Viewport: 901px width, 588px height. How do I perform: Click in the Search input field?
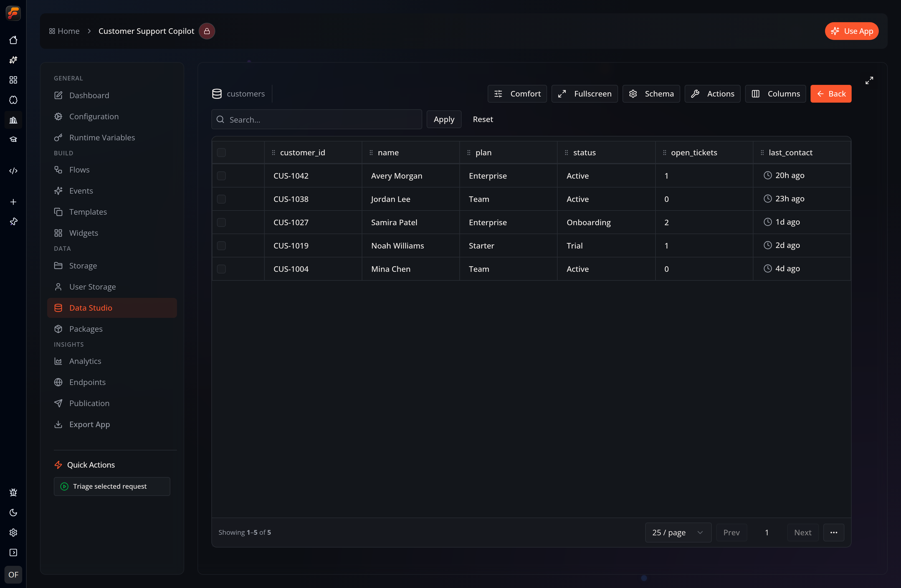tap(317, 120)
